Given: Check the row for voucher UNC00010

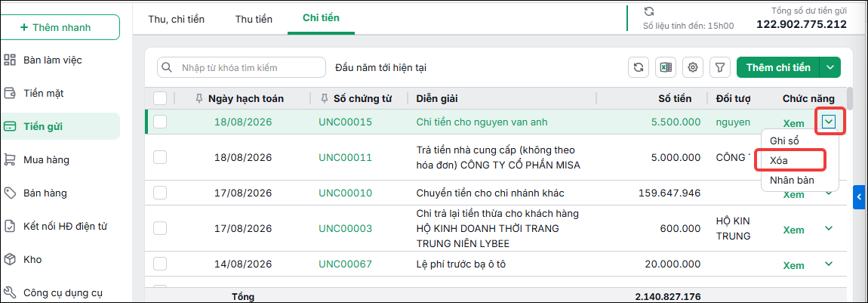Looking at the screenshot, I should coord(160,193).
